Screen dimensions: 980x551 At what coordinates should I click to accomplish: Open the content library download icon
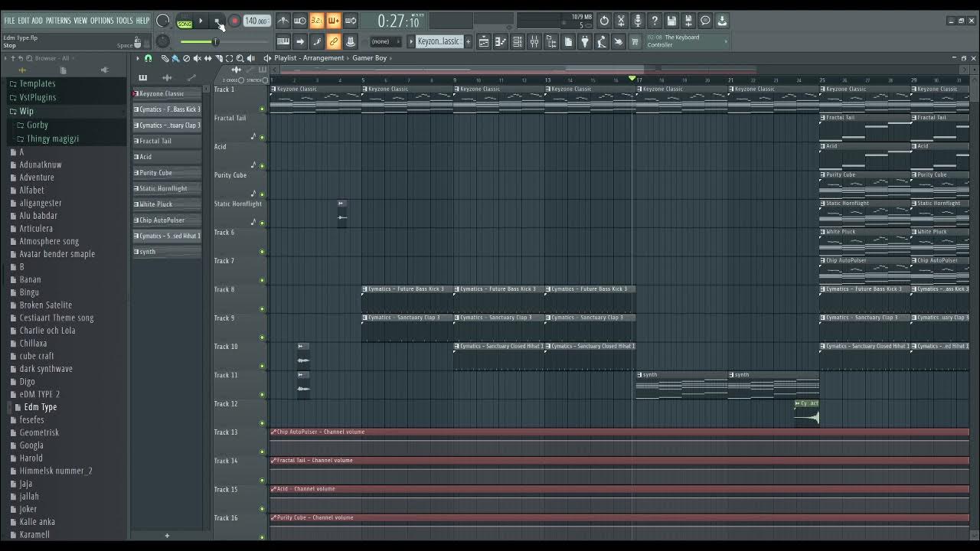point(722,21)
